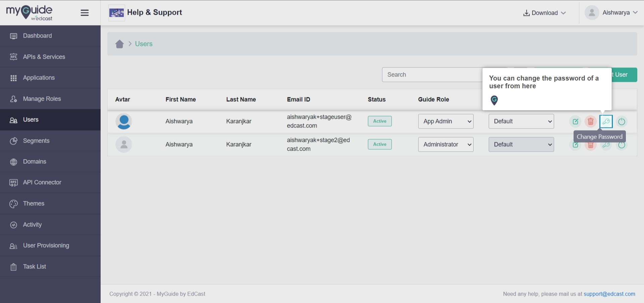Click power icon for aishwaryak+stageuser user

(x=622, y=121)
